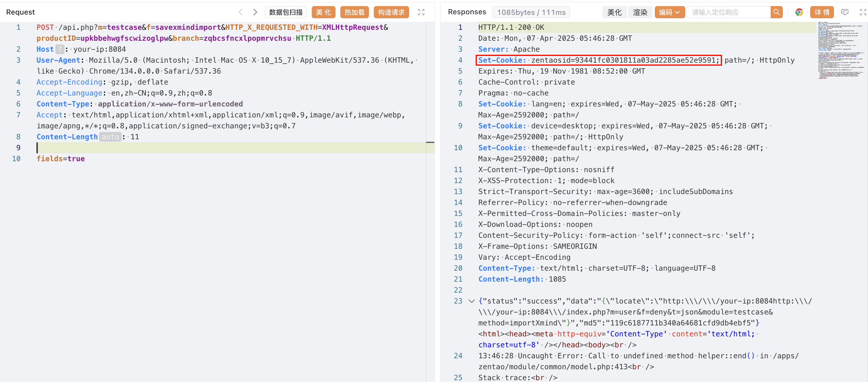
Task: Expand the Responses panel to fullscreen
Action: click(862, 12)
